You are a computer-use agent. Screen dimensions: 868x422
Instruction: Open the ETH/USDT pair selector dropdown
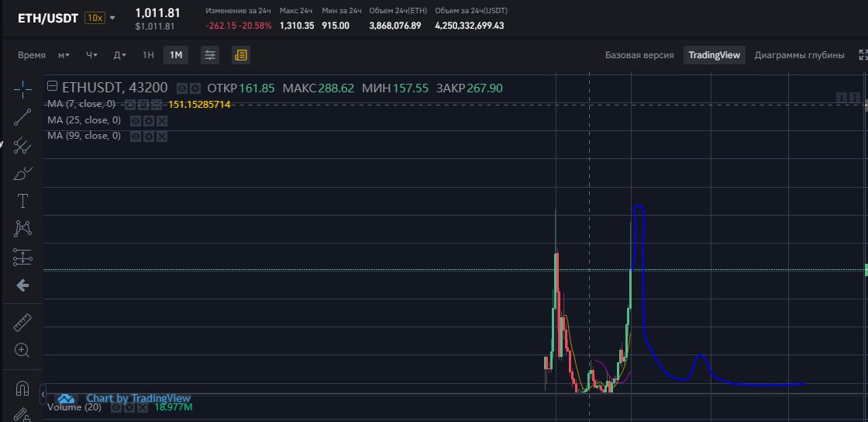click(112, 18)
